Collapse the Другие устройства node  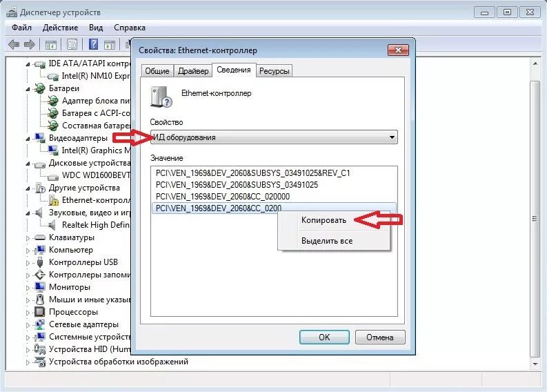coord(28,188)
